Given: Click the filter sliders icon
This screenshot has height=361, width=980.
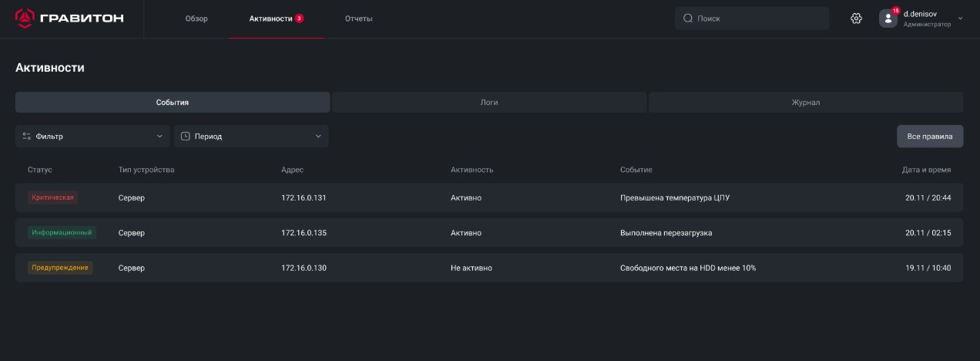Looking at the screenshot, I should 27,137.
